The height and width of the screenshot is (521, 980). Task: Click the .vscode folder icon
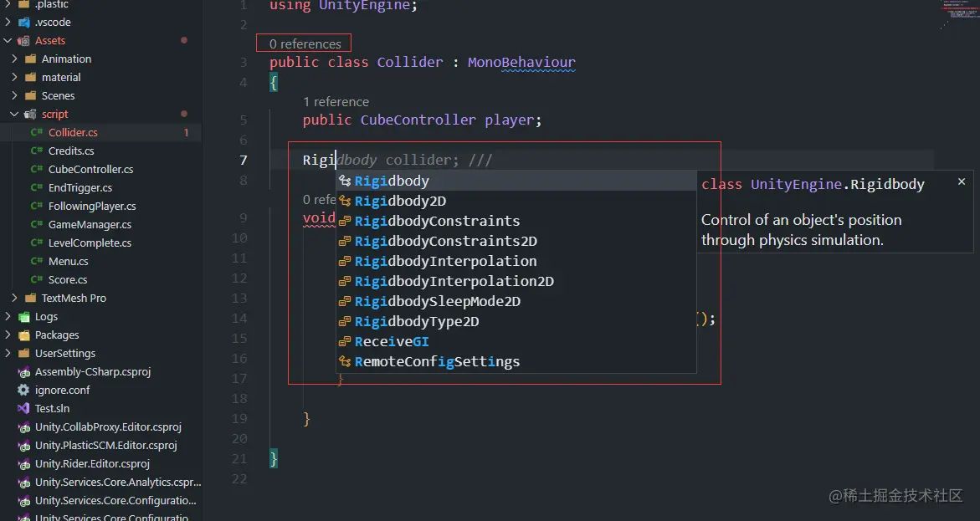pos(23,22)
